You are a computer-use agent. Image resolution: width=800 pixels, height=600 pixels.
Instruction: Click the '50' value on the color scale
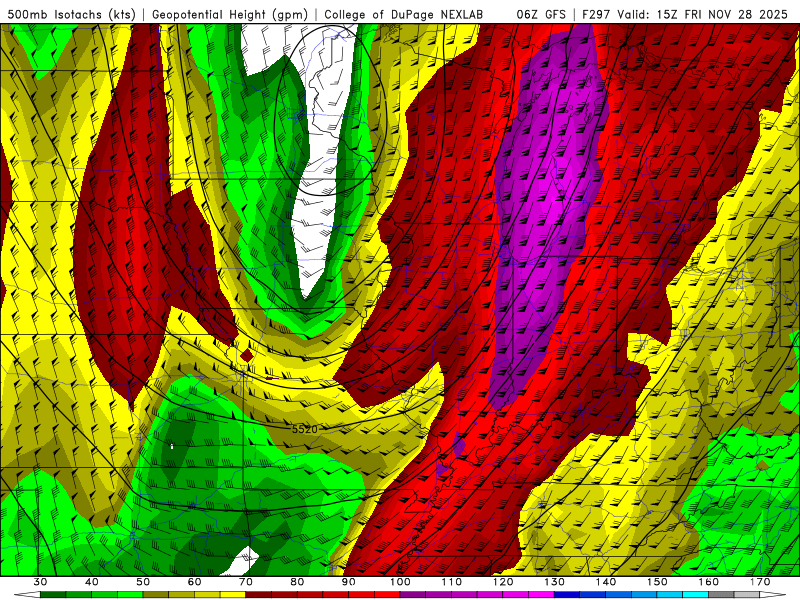(143, 582)
